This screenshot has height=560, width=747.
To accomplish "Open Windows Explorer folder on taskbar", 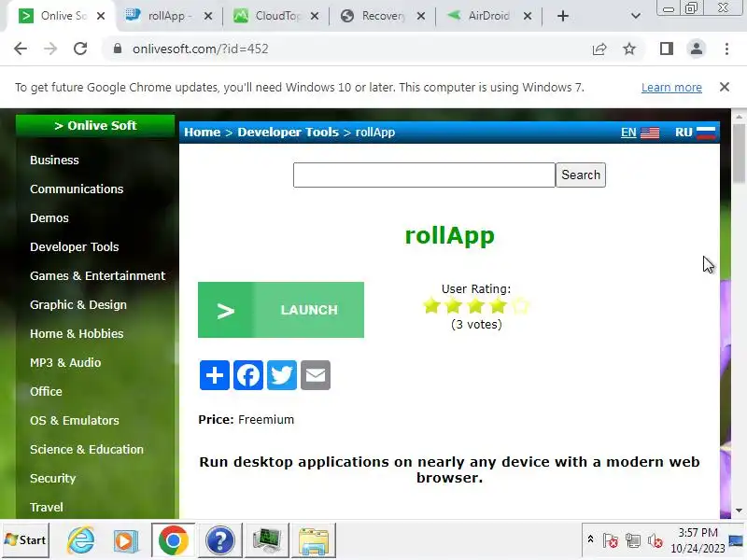I will pos(314,540).
